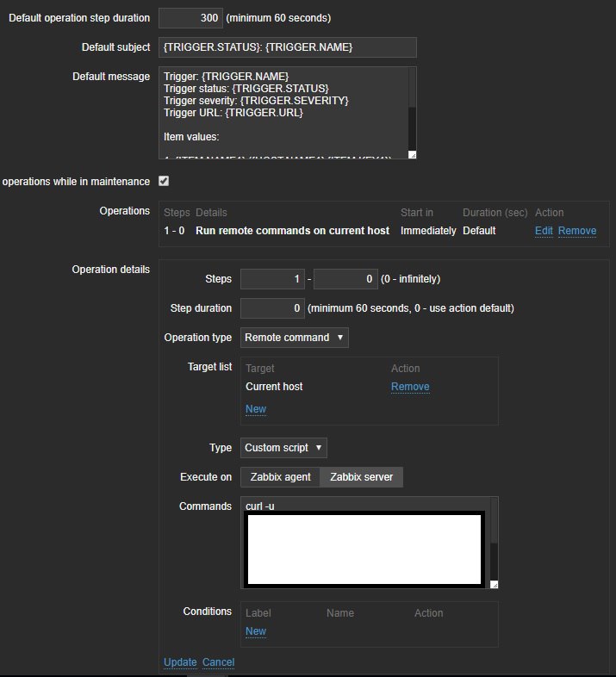616x677 pixels.
Task: Click 'Run remote commands on current host' text
Action: point(292,231)
